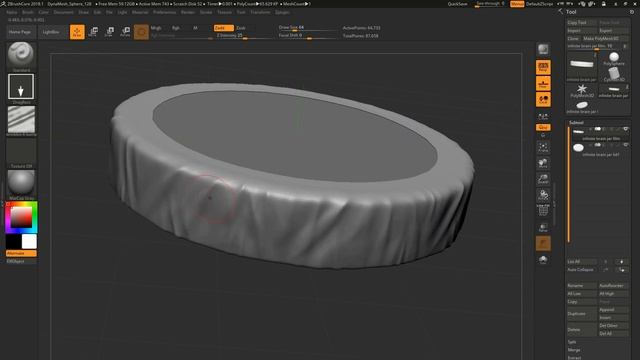Enable the Rgb channel
This screenshot has width=640, height=360.
(176, 28)
